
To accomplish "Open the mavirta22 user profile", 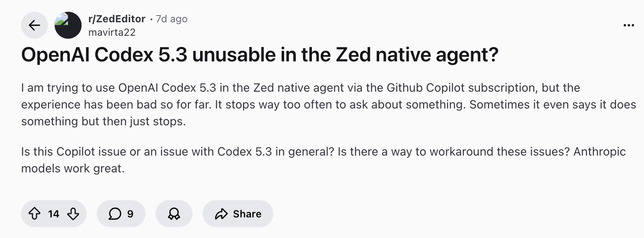I will (112, 32).
